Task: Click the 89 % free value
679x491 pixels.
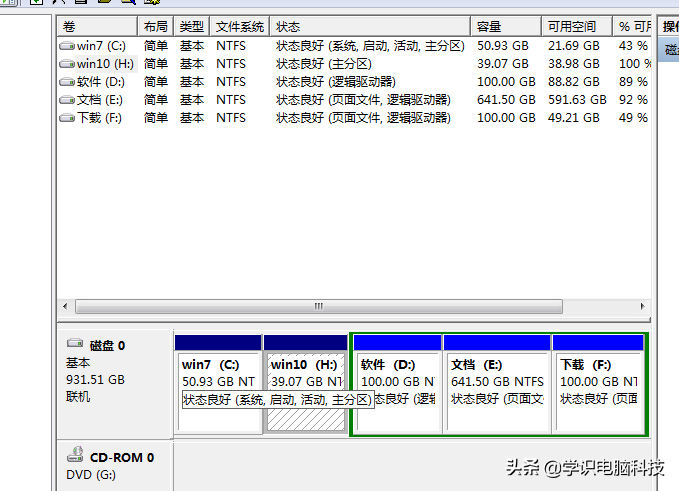Action: [633, 81]
